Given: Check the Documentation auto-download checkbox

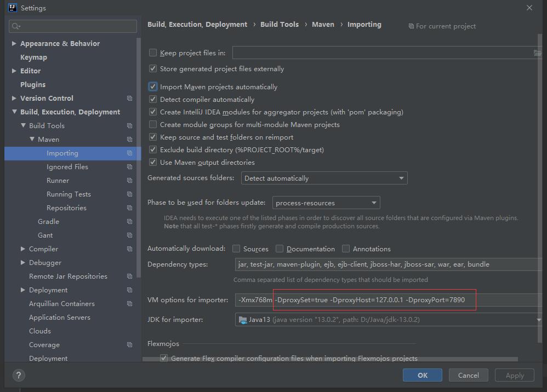Looking at the screenshot, I should point(280,249).
